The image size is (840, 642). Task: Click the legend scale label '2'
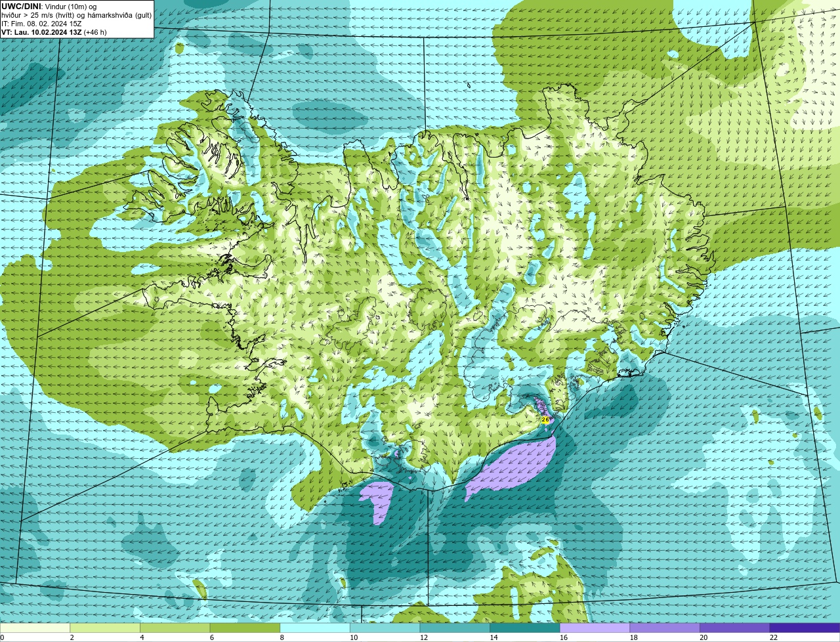pos(72,637)
